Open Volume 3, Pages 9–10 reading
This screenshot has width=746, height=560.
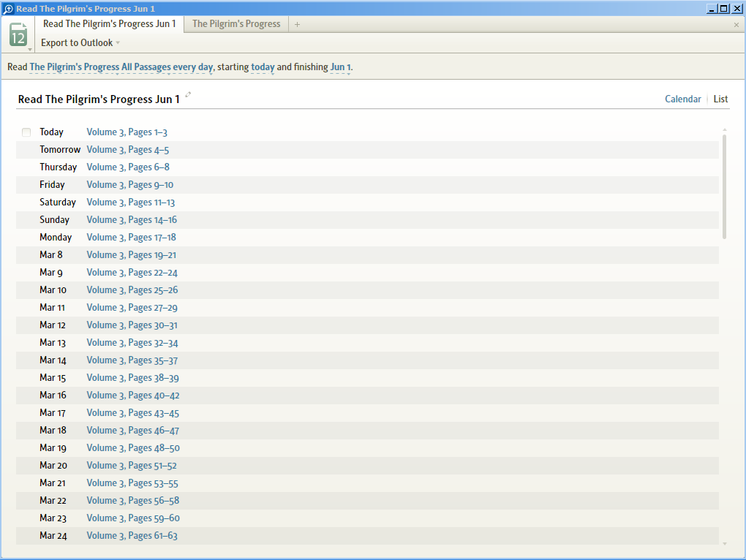tap(130, 185)
